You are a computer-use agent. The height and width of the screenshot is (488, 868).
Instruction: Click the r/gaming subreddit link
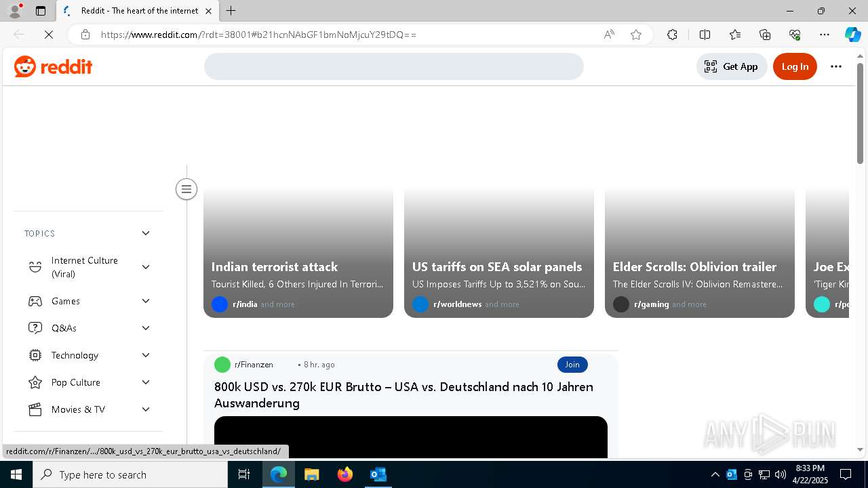pos(651,304)
